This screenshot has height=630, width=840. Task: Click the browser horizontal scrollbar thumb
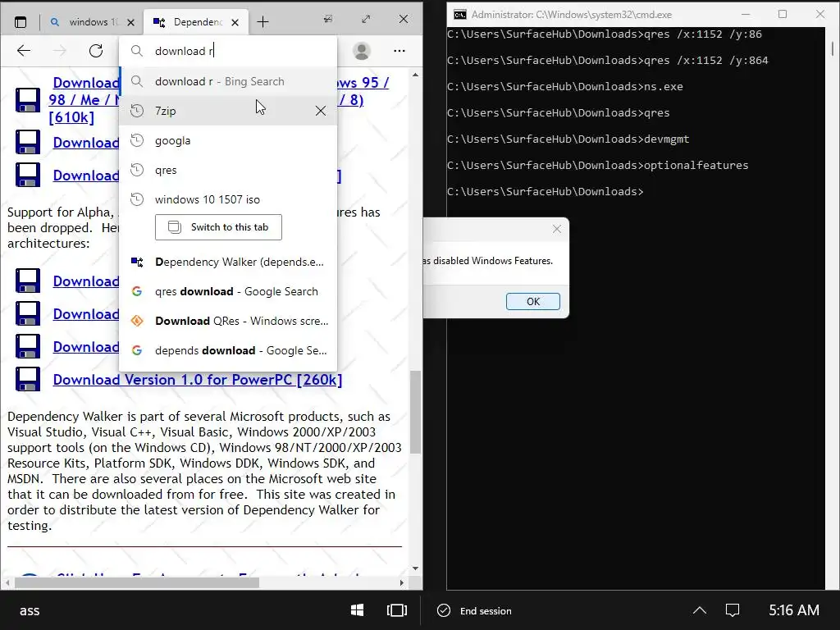point(137,582)
